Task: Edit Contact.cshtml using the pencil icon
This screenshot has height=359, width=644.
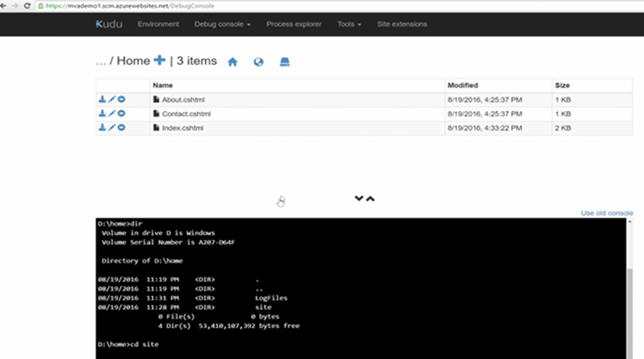Action: (x=111, y=113)
